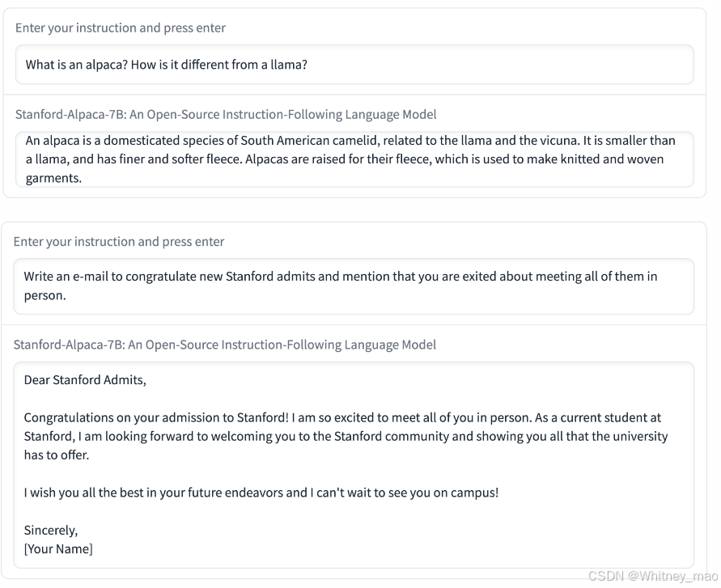Focus the alpaca vs llama question input

click(354, 65)
